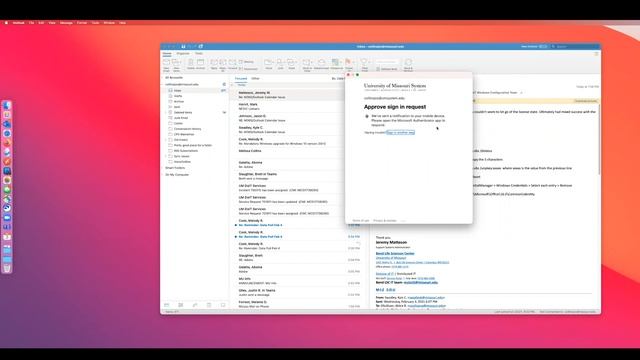Switch to Mail view in bottom navigation
The width and height of the screenshot is (640, 360).
(167, 305)
